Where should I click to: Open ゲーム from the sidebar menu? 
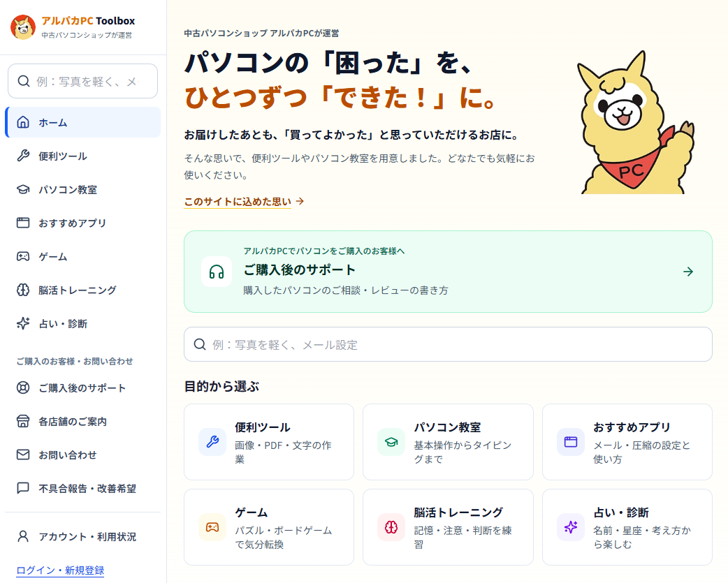pos(82,256)
